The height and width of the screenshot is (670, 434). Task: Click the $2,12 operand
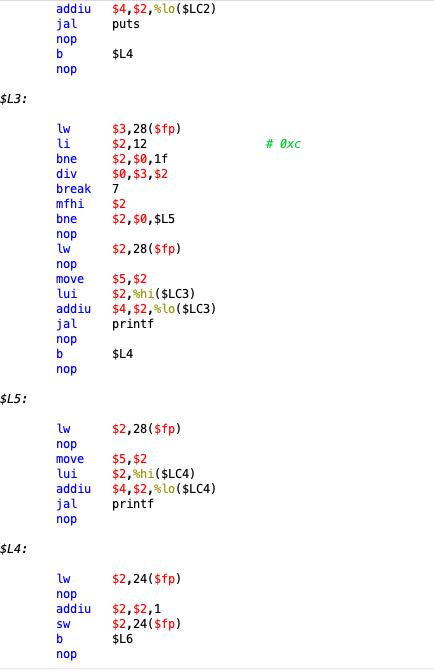click(129, 144)
